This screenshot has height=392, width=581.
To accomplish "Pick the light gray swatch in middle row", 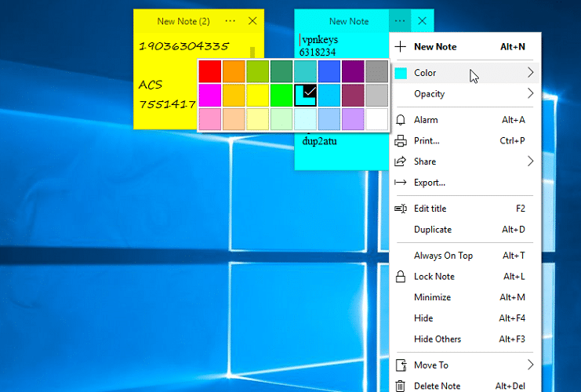I will [x=377, y=95].
